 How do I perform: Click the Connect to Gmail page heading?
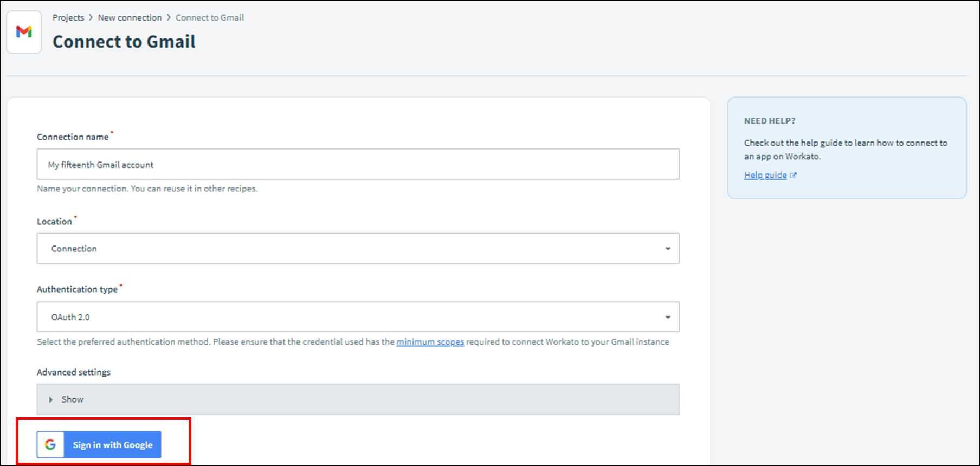click(x=124, y=42)
